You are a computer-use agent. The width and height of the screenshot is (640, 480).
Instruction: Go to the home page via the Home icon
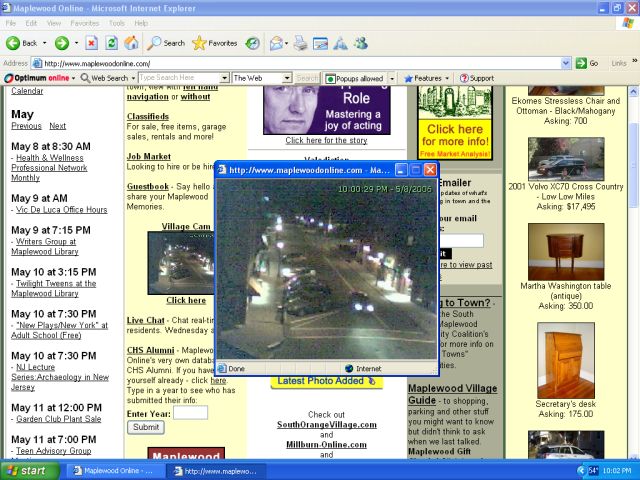(x=131, y=43)
